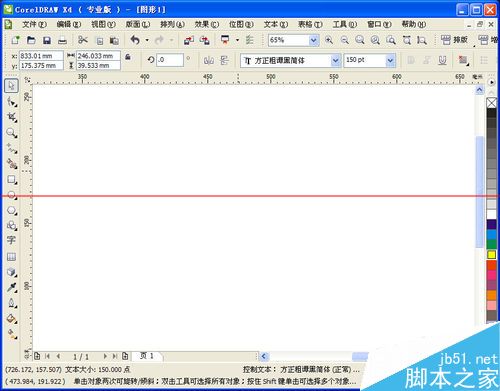
Task: Click the rotation angle input field
Action: tap(170, 60)
